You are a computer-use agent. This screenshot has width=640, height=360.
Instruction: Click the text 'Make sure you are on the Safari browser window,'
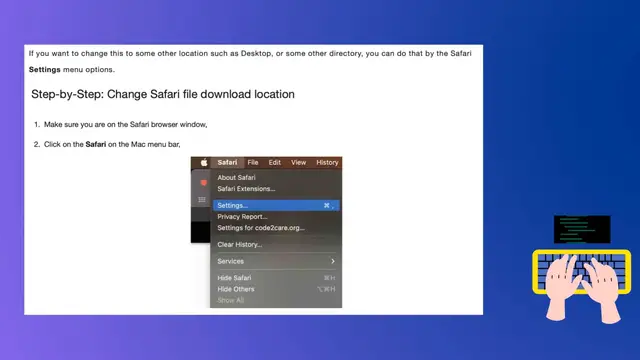click(125, 124)
